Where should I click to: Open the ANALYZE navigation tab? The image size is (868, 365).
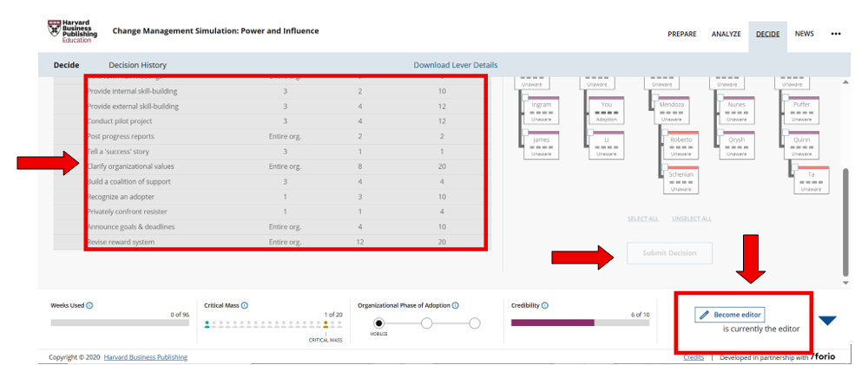pyautogui.click(x=726, y=34)
